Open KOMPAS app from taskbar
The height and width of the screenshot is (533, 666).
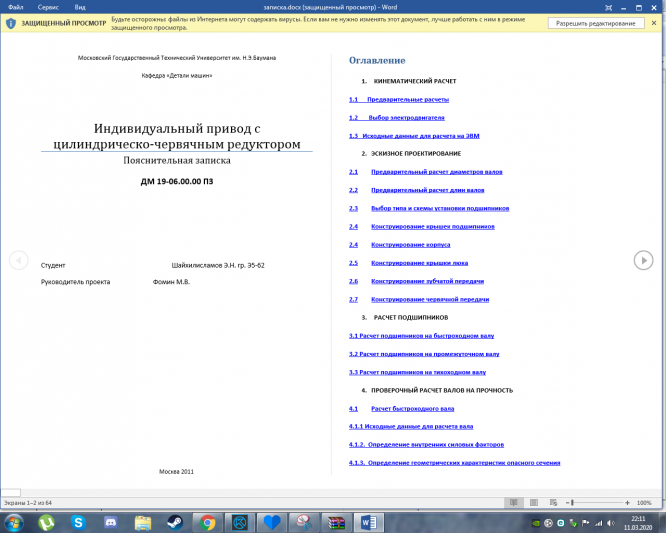(240, 523)
